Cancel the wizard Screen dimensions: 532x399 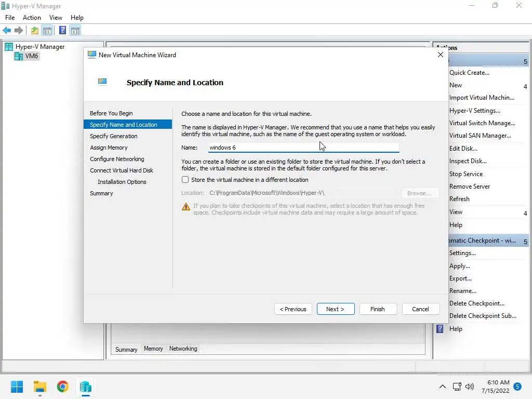point(421,309)
